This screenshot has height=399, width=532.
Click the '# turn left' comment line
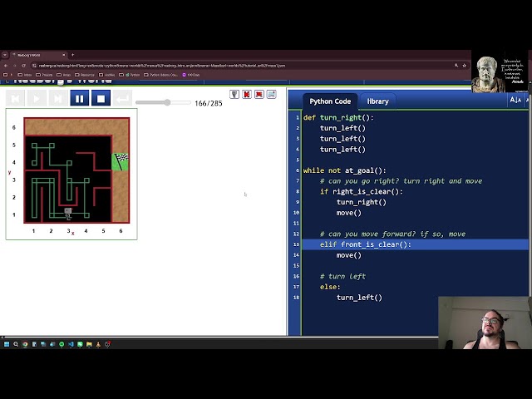click(x=342, y=276)
